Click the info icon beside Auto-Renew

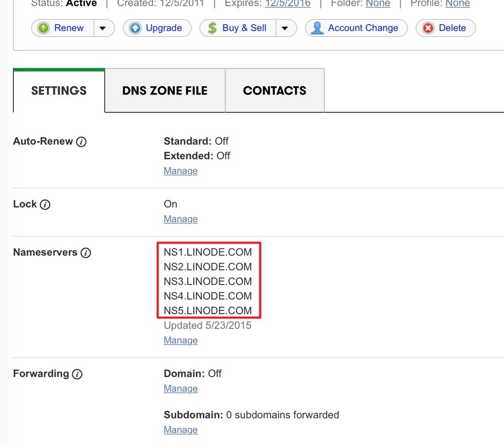[x=82, y=142]
